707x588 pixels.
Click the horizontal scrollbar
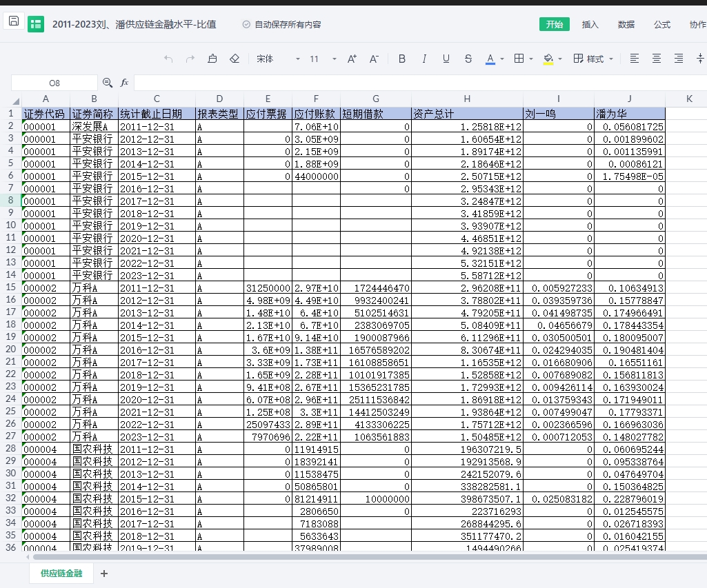click(370, 557)
